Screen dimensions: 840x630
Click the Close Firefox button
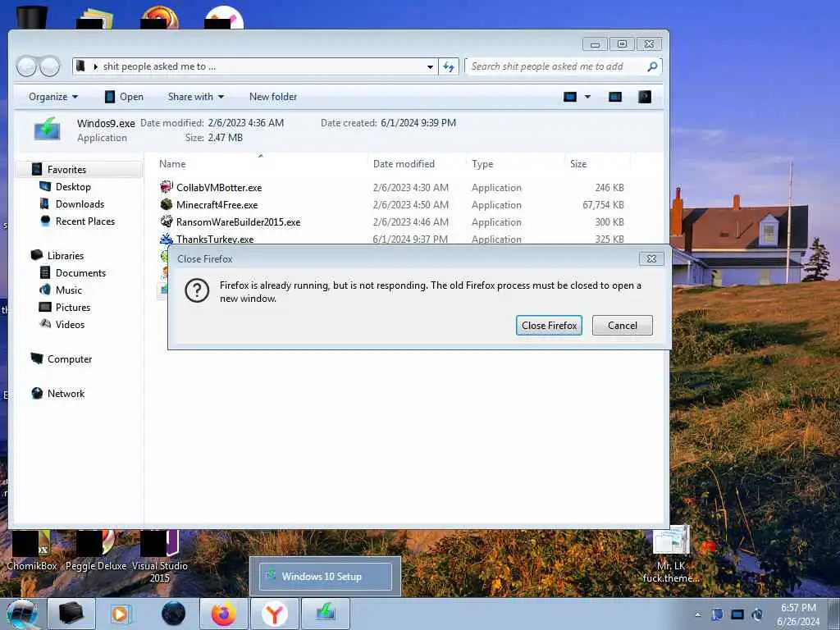[x=549, y=325]
